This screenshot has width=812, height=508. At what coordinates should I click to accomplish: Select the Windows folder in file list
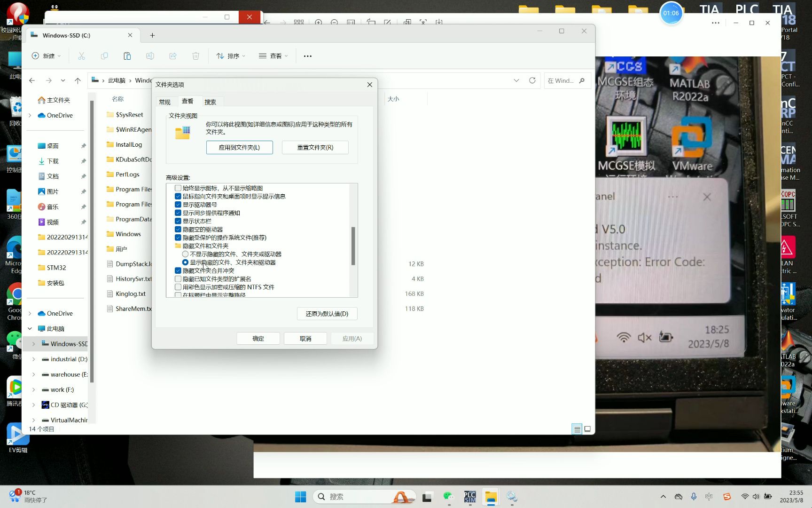128,234
